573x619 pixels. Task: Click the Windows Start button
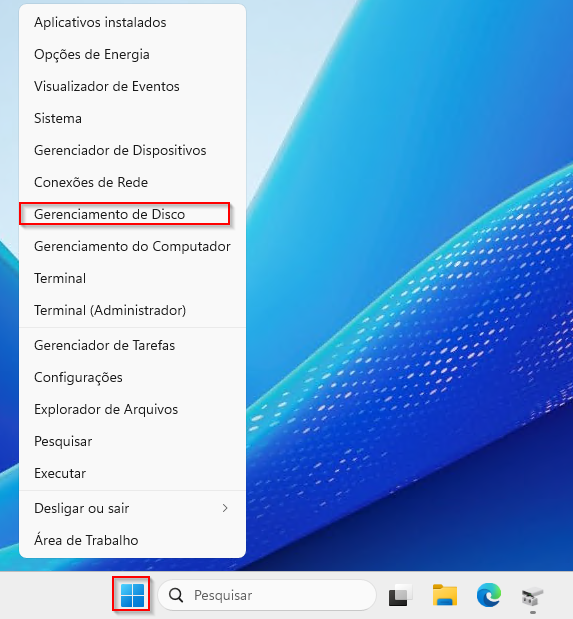point(132,595)
